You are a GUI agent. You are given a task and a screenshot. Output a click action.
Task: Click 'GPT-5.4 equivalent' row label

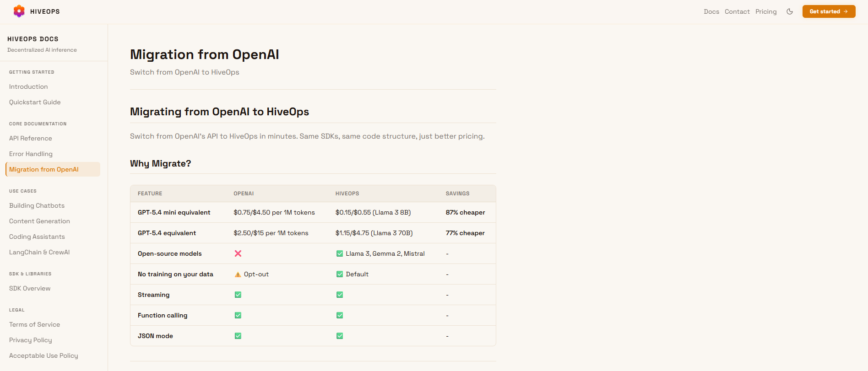167,233
